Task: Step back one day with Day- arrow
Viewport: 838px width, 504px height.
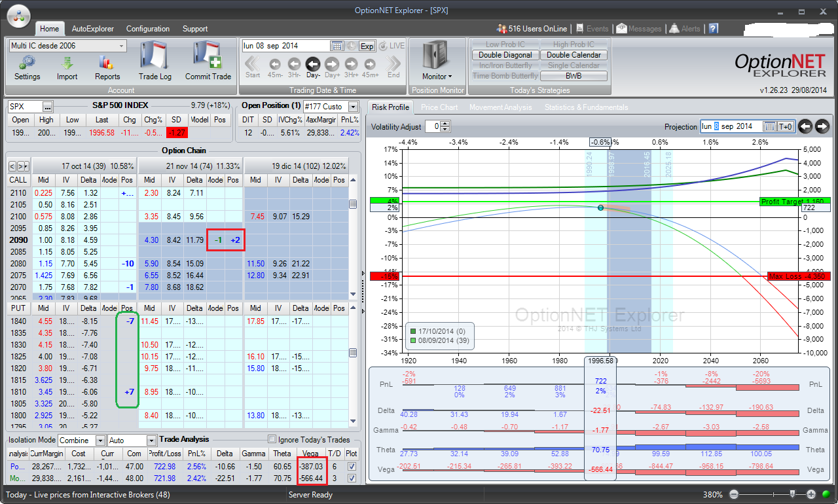Action: (x=313, y=63)
